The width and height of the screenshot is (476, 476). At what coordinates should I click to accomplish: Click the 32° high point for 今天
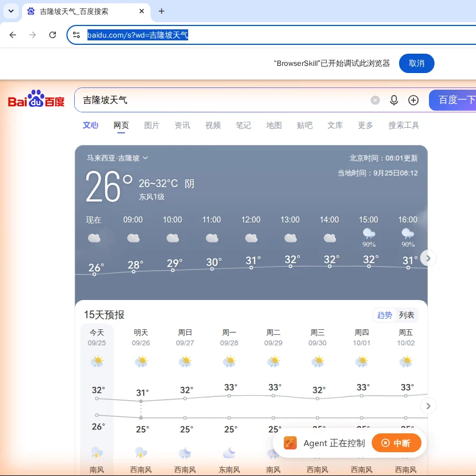[97, 399]
